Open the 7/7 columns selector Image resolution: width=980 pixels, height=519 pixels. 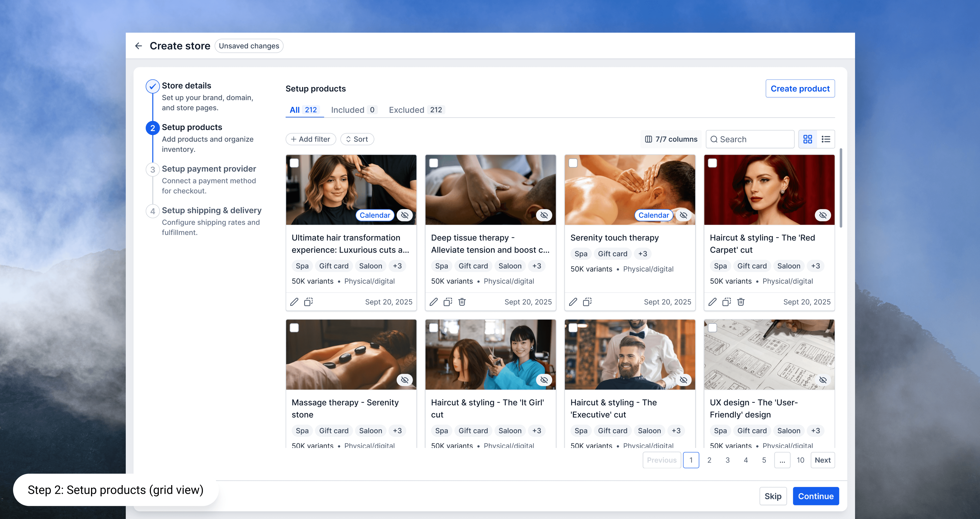click(x=671, y=139)
